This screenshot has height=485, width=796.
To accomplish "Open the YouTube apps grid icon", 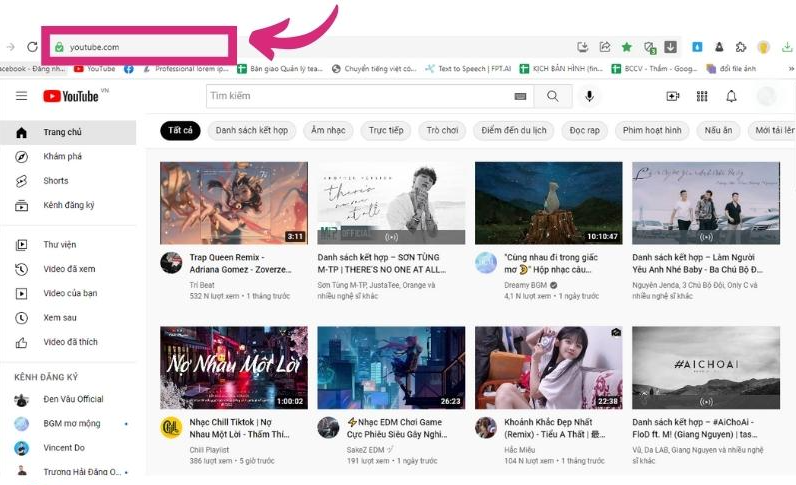I will (x=702, y=96).
